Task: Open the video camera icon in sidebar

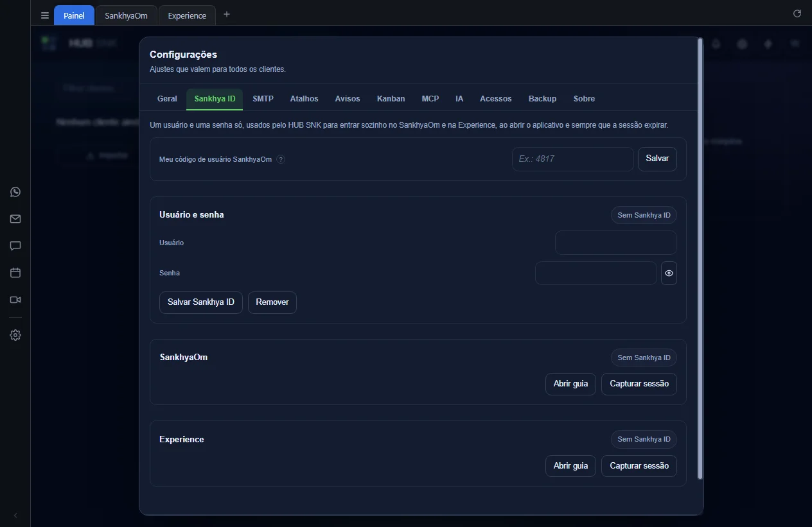Action: click(x=15, y=300)
